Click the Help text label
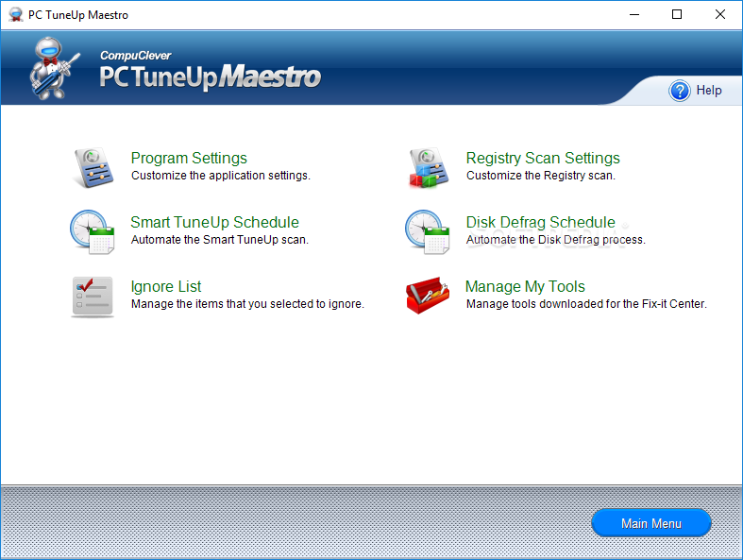The width and height of the screenshot is (743, 560). 709,90
